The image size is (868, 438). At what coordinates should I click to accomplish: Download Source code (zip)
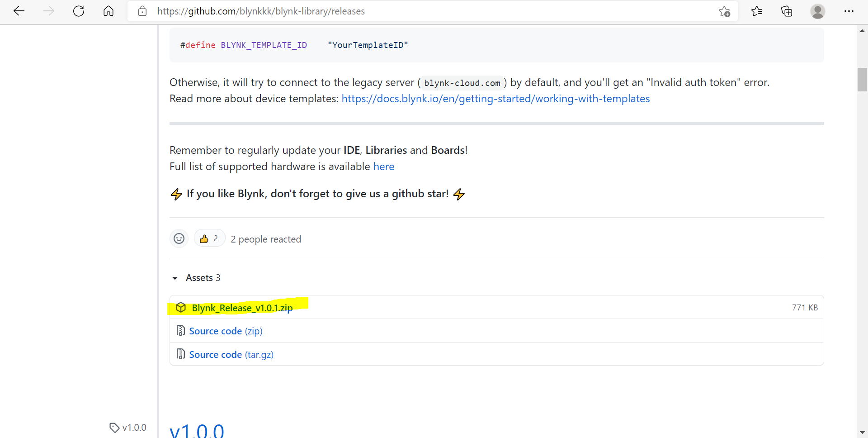coord(226,331)
